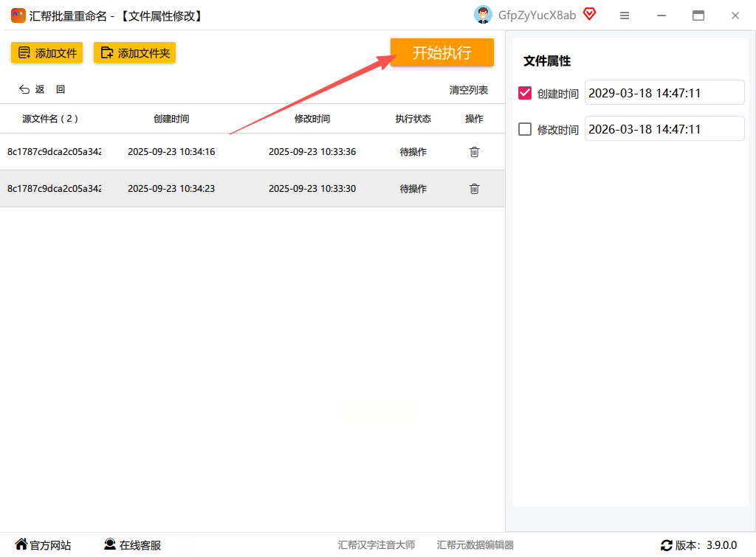Delete the row created at 10:34:23

[475, 189]
